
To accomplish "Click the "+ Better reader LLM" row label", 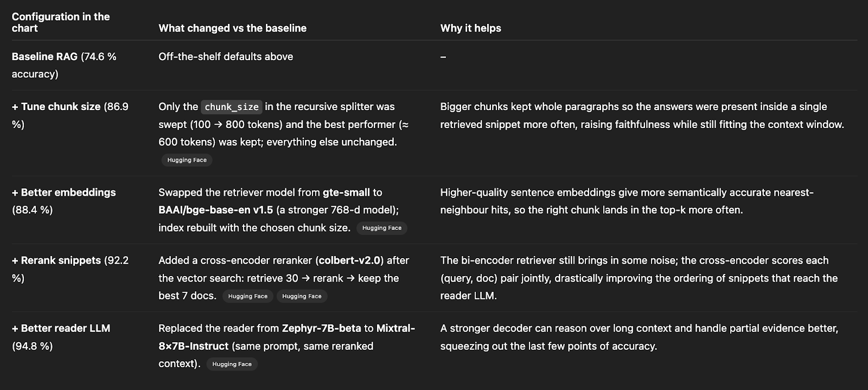I will tap(61, 328).
